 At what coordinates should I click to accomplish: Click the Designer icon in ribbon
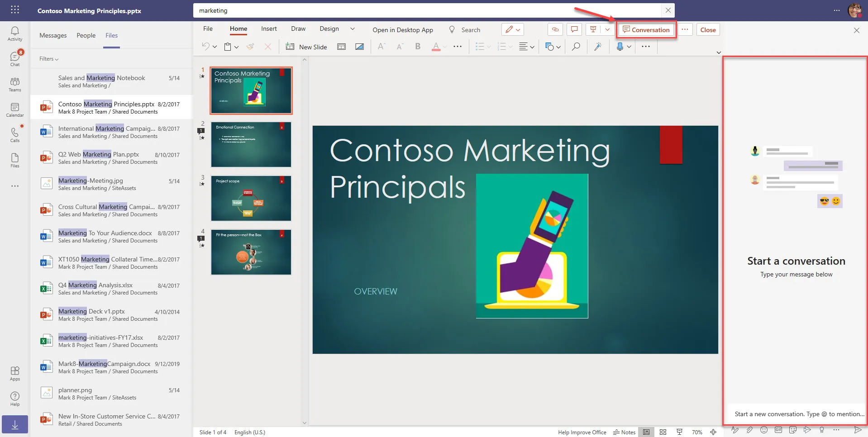(x=598, y=47)
